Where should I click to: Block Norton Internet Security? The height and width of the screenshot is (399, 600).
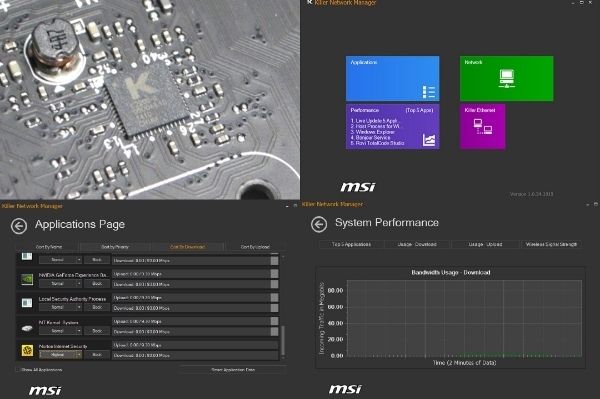pos(97,355)
